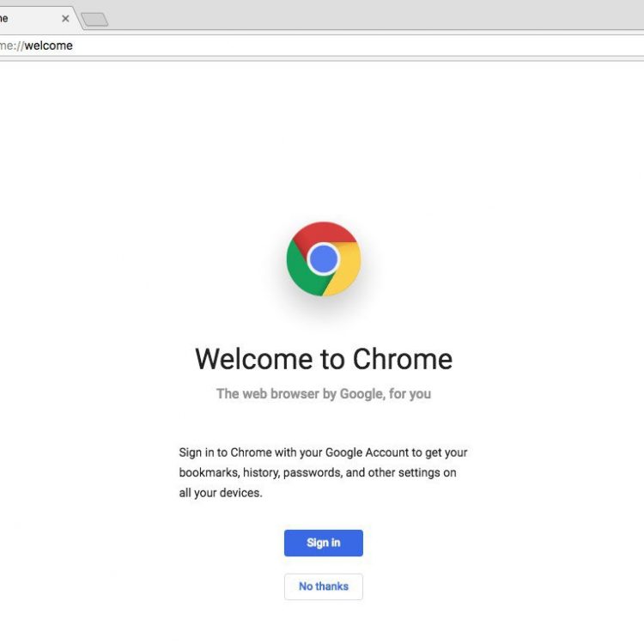Click the word "Chrome" in the main heading
This screenshot has height=644, width=644.
point(402,359)
